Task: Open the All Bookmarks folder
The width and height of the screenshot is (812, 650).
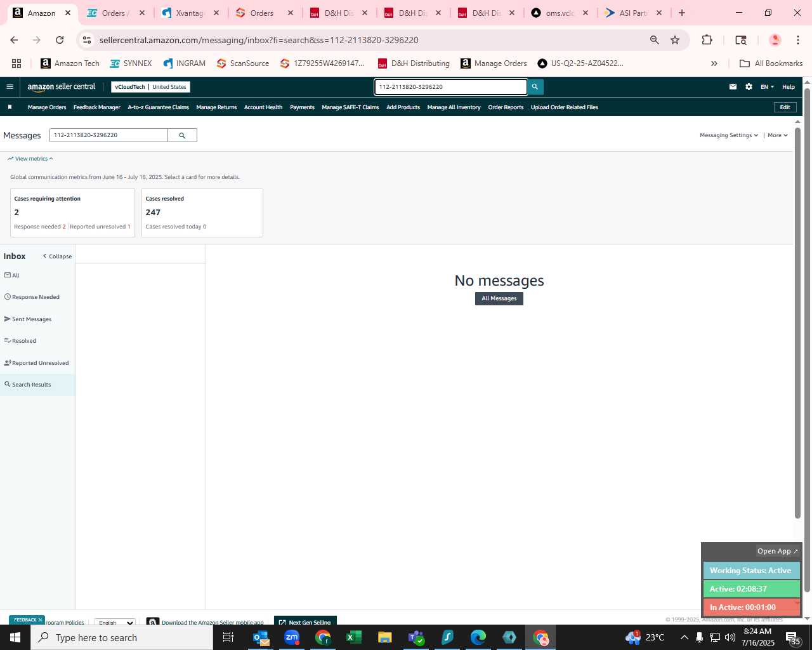Action: tap(771, 63)
